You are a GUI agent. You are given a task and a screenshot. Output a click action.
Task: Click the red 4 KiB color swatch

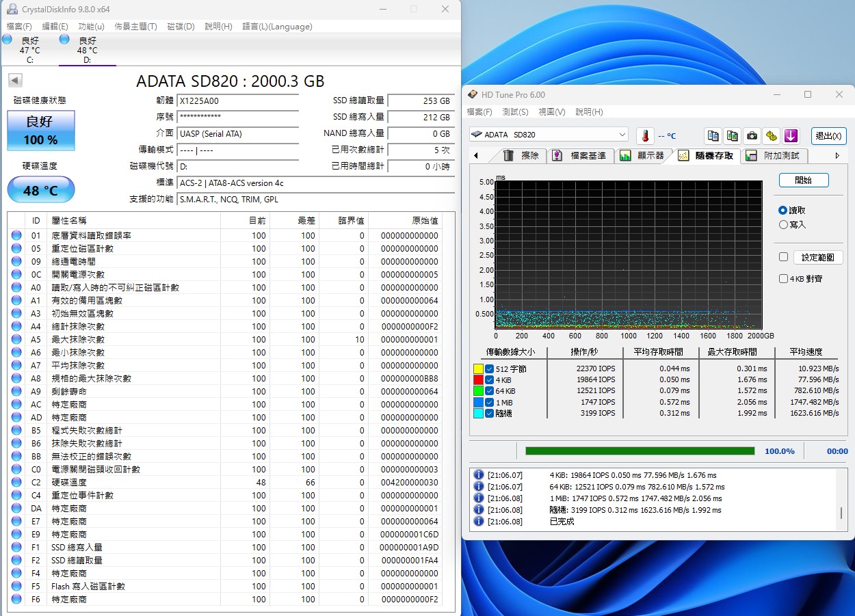pos(478,379)
